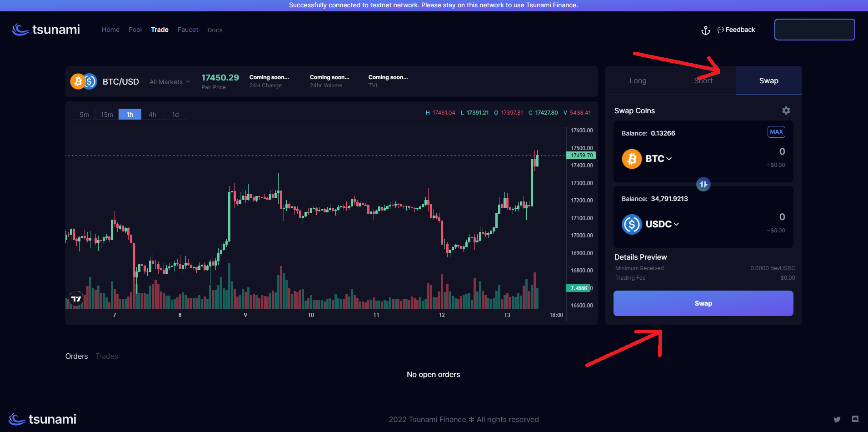The image size is (868, 432).
Task: Switch to the Short tab
Action: click(703, 80)
